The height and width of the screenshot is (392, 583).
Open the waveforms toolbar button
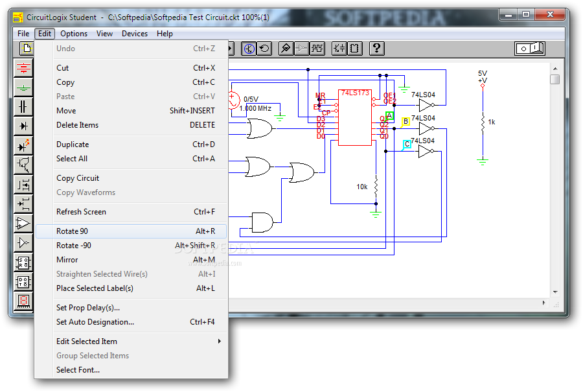coord(317,49)
